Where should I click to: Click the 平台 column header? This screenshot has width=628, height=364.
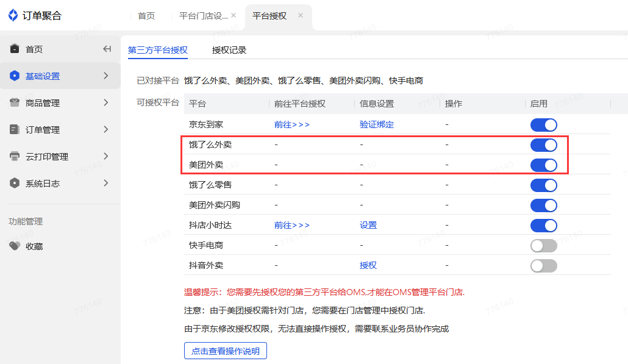click(198, 104)
